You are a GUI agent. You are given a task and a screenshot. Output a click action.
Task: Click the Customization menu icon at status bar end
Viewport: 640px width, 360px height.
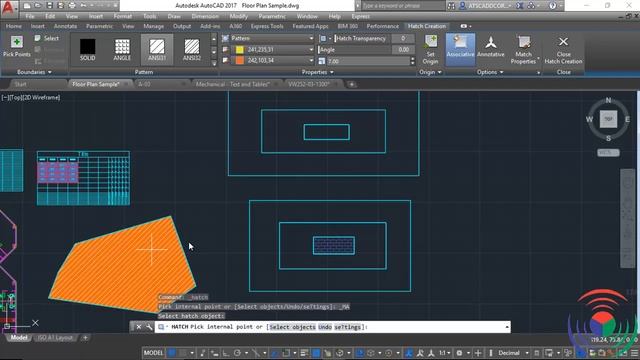tap(634, 353)
